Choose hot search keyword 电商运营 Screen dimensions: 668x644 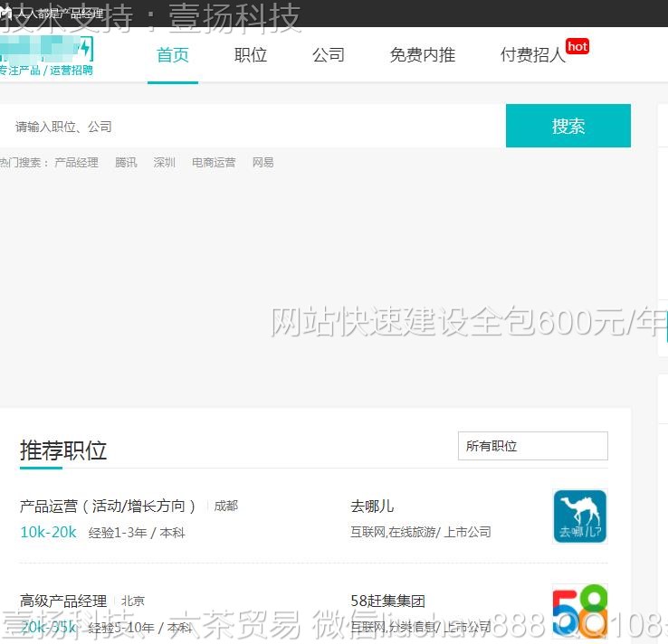(214, 163)
